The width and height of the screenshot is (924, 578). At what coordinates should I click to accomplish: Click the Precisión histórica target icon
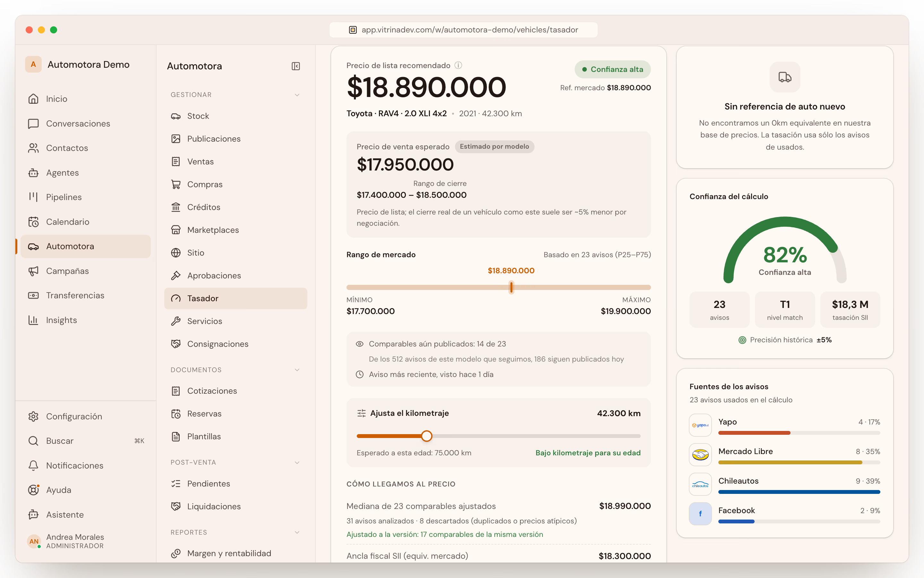(x=742, y=340)
